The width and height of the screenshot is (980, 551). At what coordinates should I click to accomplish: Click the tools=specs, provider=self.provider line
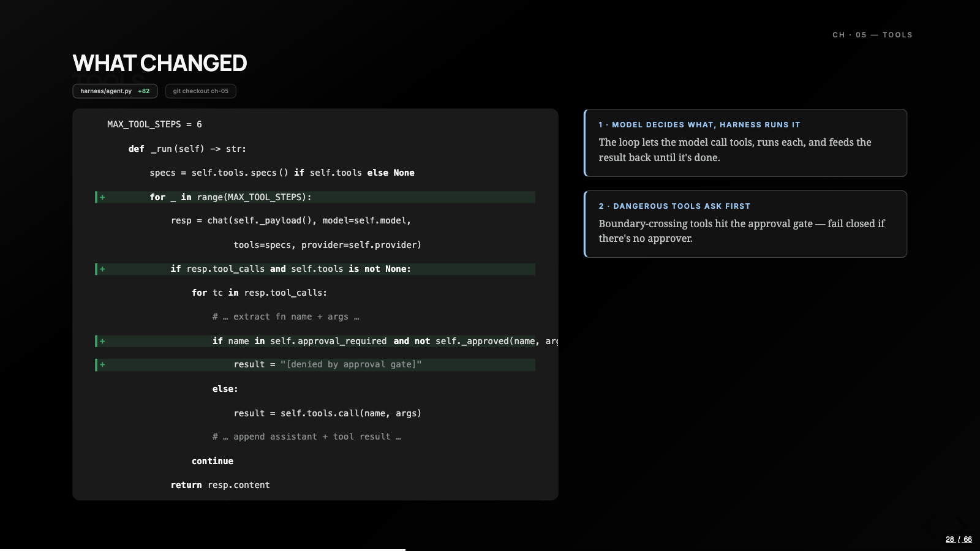coord(328,245)
